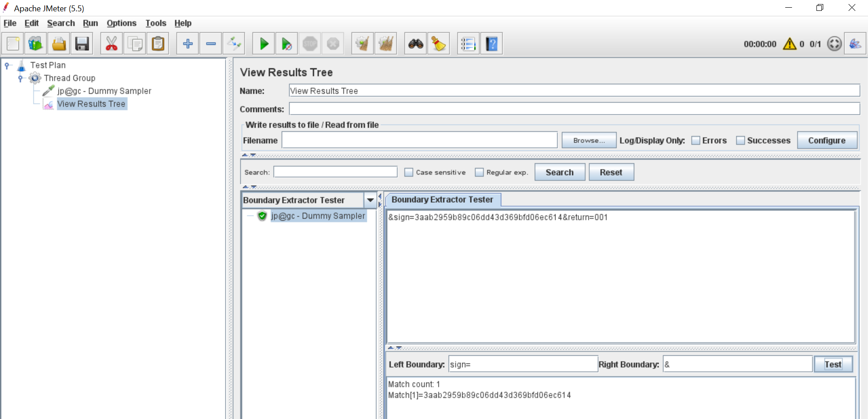This screenshot has height=419, width=868.
Task: Click the Left Boundary field
Action: click(x=523, y=364)
